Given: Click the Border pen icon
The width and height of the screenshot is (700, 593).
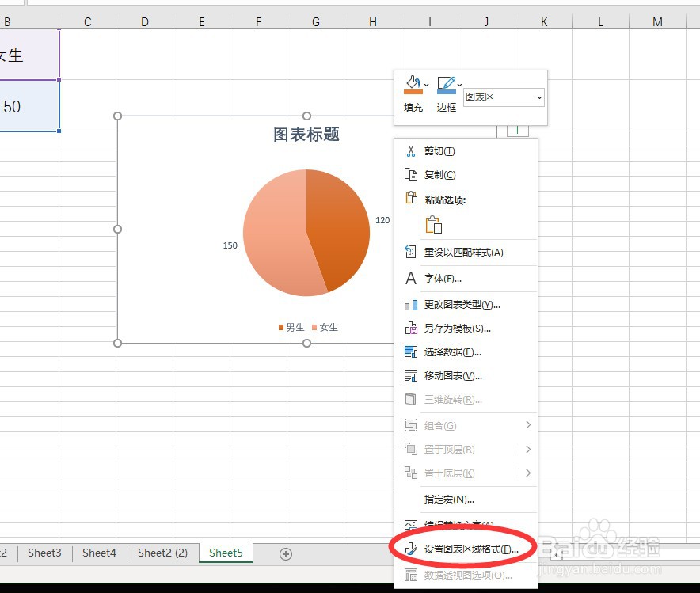Looking at the screenshot, I should pyautogui.click(x=446, y=85).
